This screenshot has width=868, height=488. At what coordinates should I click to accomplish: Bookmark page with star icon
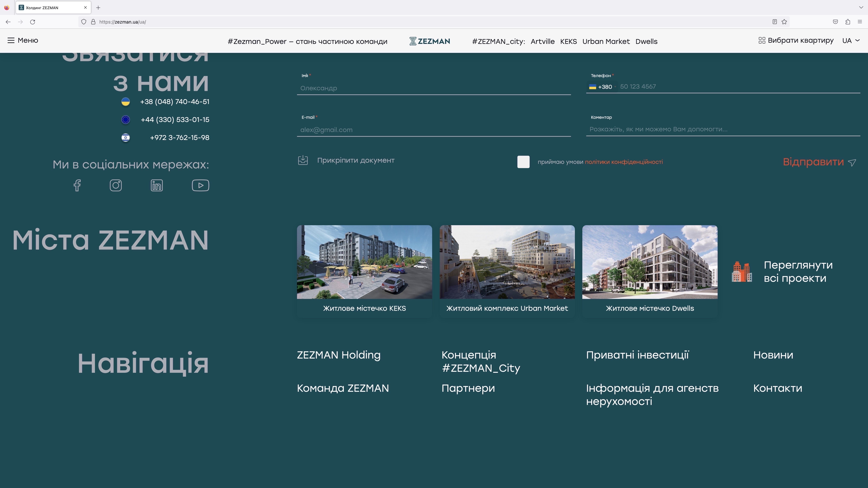(x=784, y=22)
